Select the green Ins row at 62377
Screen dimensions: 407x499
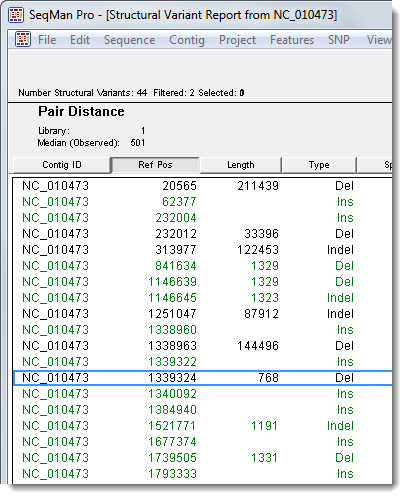[202, 202]
